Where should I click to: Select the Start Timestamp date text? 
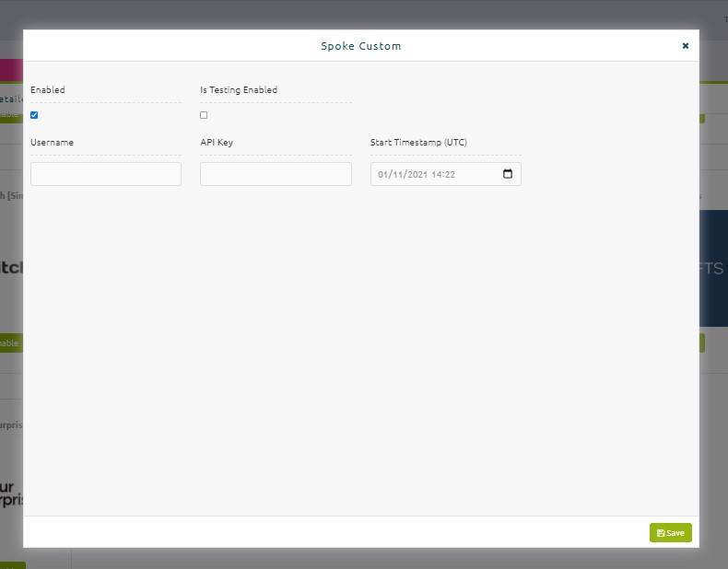416,174
